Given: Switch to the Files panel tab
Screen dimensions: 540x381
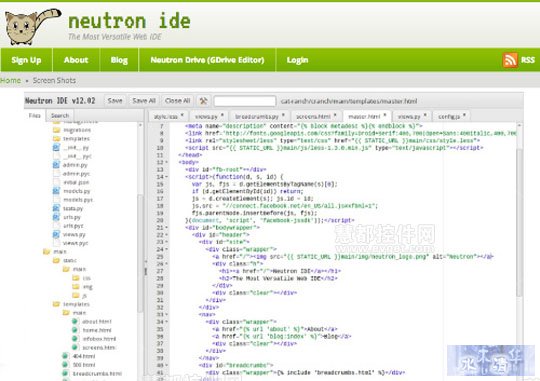Looking at the screenshot, I should 34,116.
